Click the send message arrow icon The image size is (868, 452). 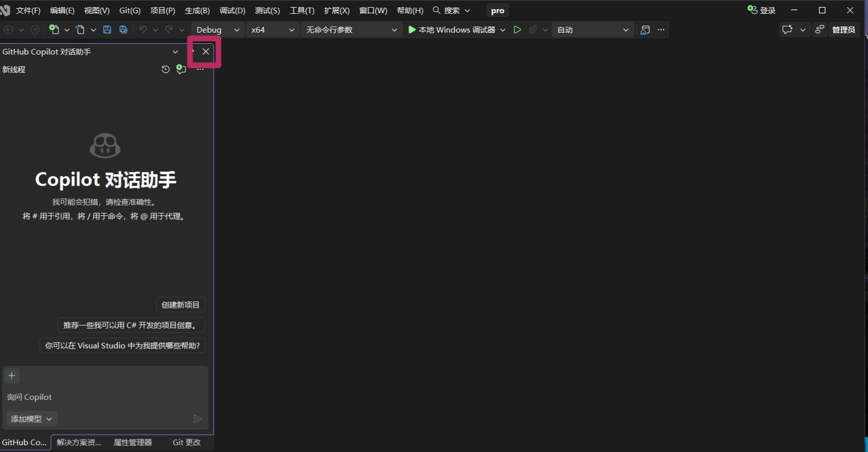[x=197, y=418]
